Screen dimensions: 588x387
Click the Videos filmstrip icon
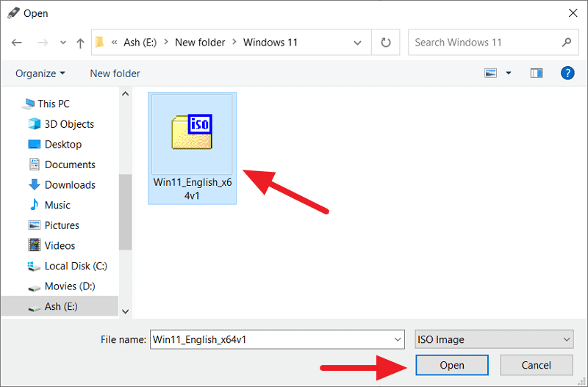(x=35, y=245)
